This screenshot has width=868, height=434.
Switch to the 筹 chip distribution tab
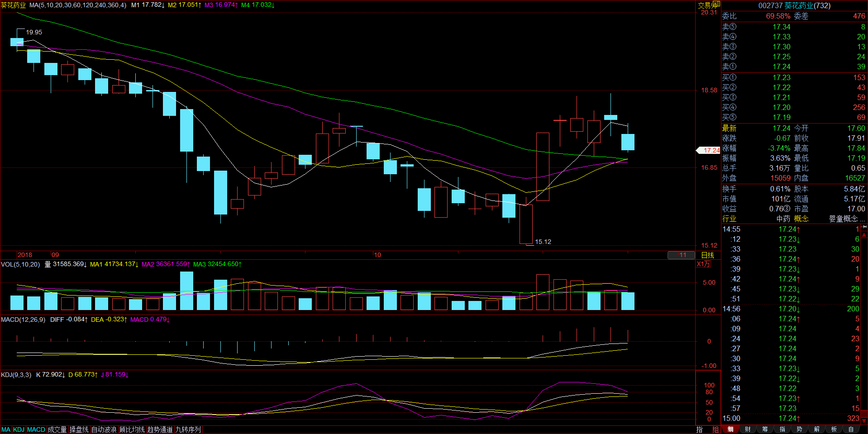pyautogui.click(x=765, y=429)
